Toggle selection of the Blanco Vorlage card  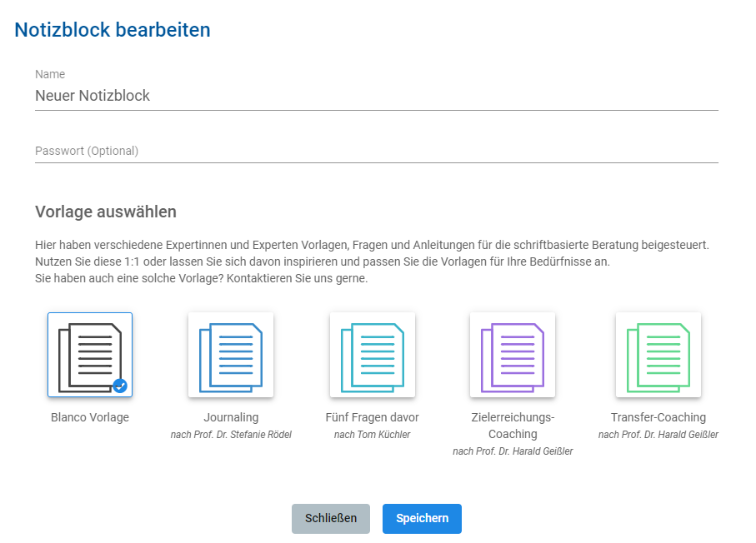[x=89, y=355]
